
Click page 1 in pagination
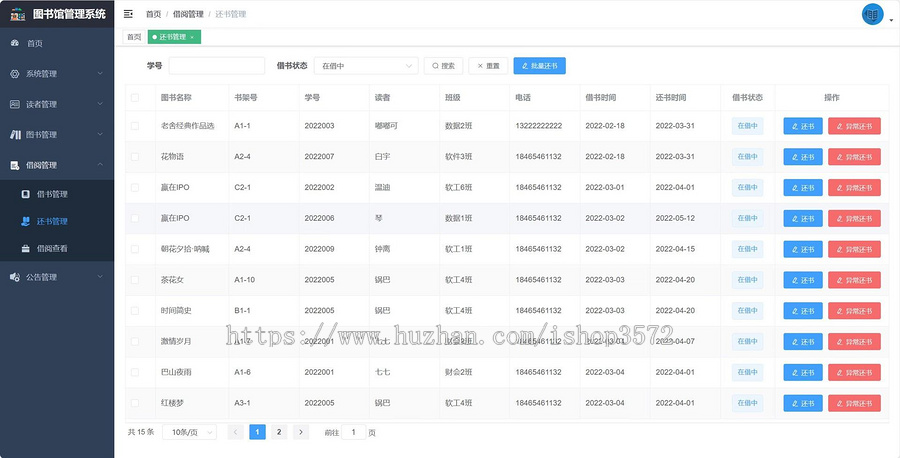(257, 432)
